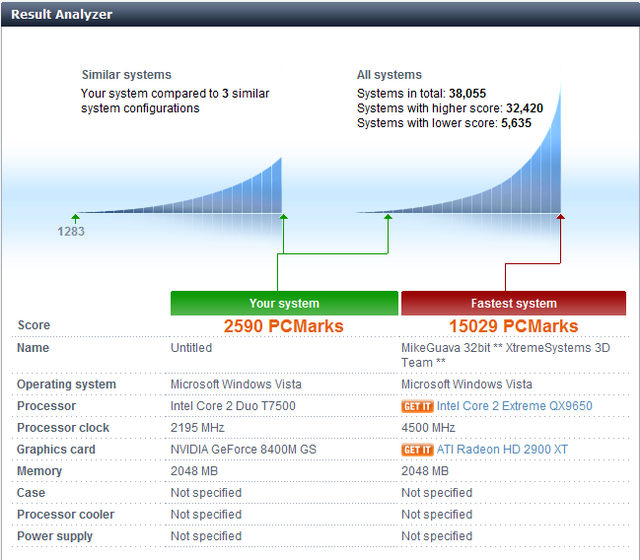The height and width of the screenshot is (560, 640).
Task: Click the All systems distribution chart
Action: pyautogui.click(x=459, y=149)
